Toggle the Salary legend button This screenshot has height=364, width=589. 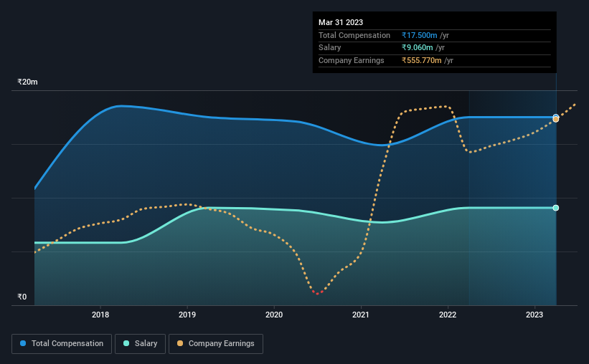tap(140, 344)
